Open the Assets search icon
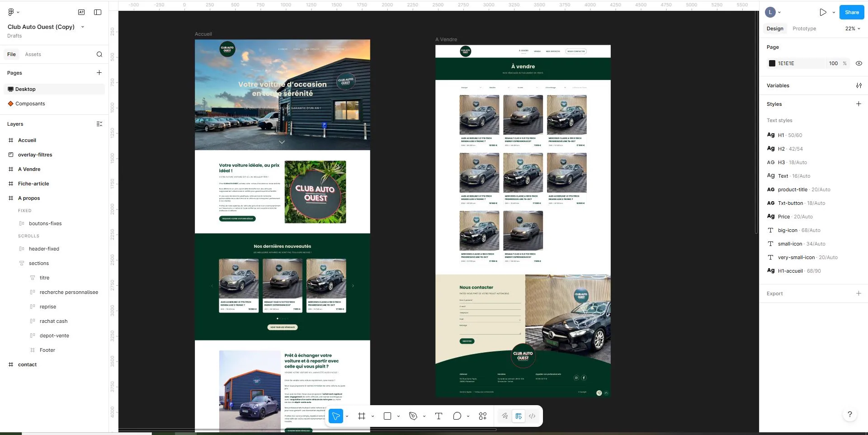This screenshot has width=868, height=435. point(99,54)
